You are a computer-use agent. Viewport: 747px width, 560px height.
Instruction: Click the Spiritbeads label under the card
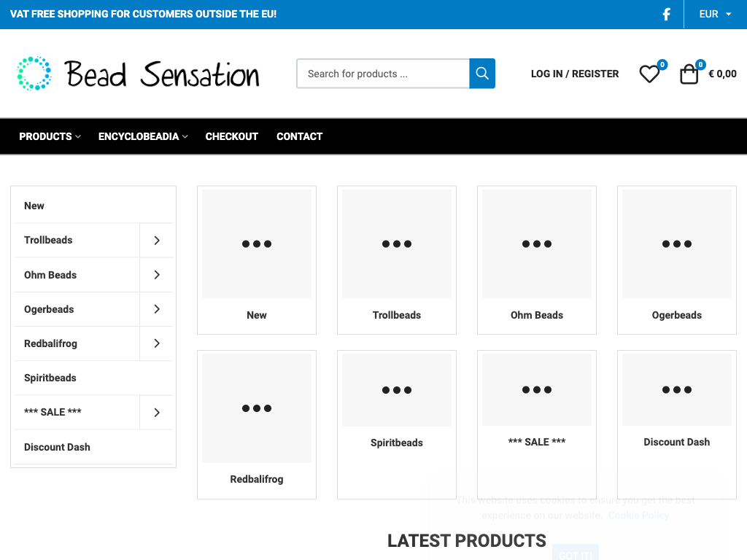[397, 443]
